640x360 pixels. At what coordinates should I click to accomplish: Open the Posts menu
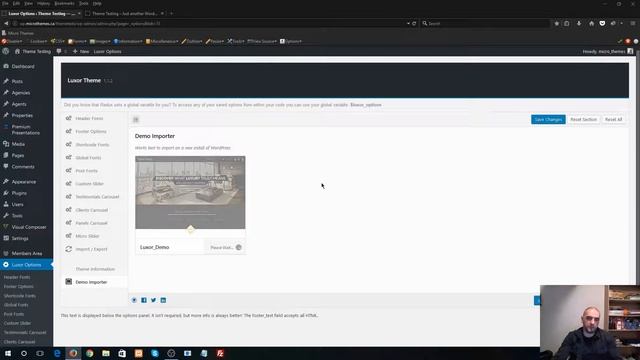point(17,81)
